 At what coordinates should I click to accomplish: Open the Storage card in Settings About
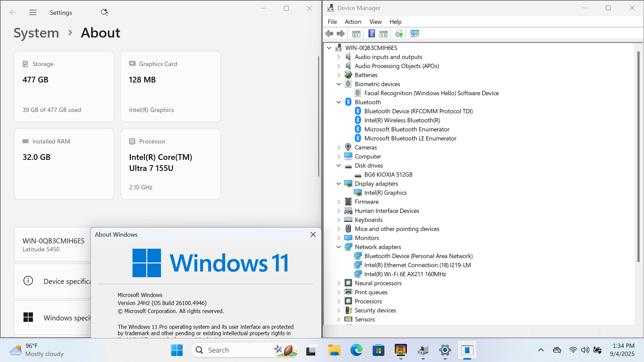click(64, 87)
